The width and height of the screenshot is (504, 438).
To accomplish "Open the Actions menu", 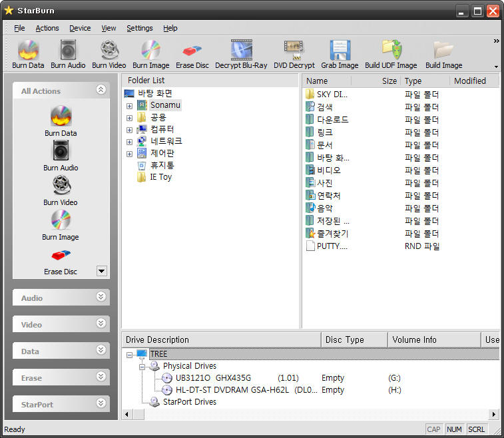I will pyautogui.click(x=47, y=28).
